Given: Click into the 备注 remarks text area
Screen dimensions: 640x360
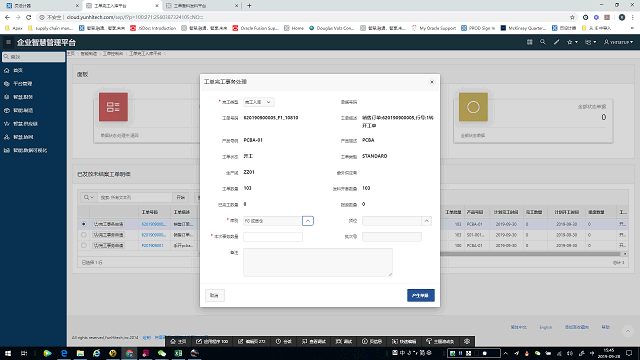Looking at the screenshot, I should pos(318,262).
